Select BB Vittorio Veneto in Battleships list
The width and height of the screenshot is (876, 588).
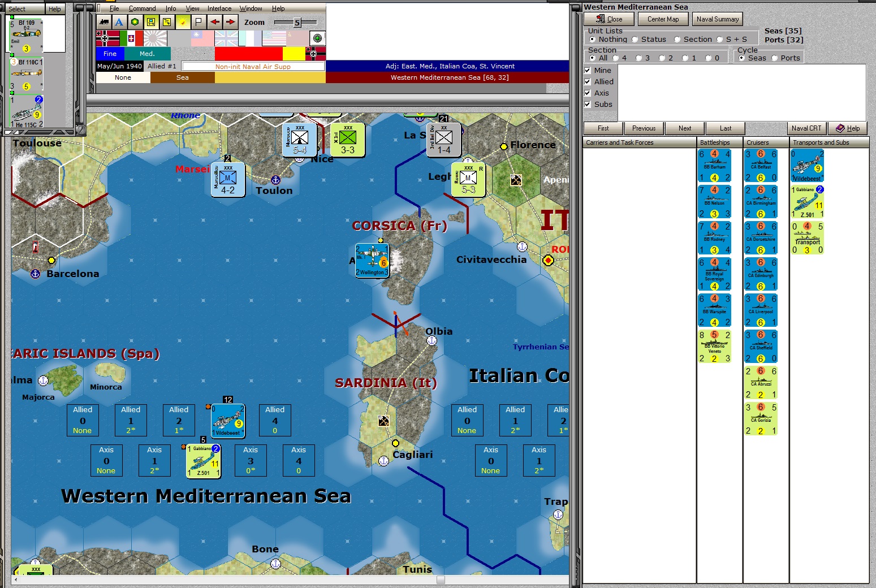715,347
